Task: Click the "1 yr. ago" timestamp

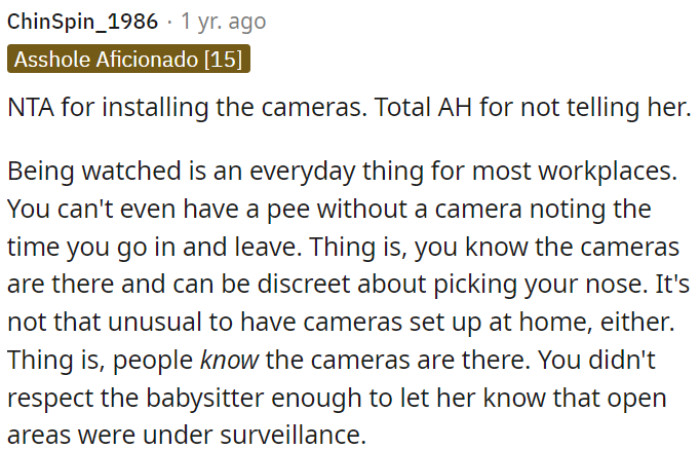Action: 226,21
